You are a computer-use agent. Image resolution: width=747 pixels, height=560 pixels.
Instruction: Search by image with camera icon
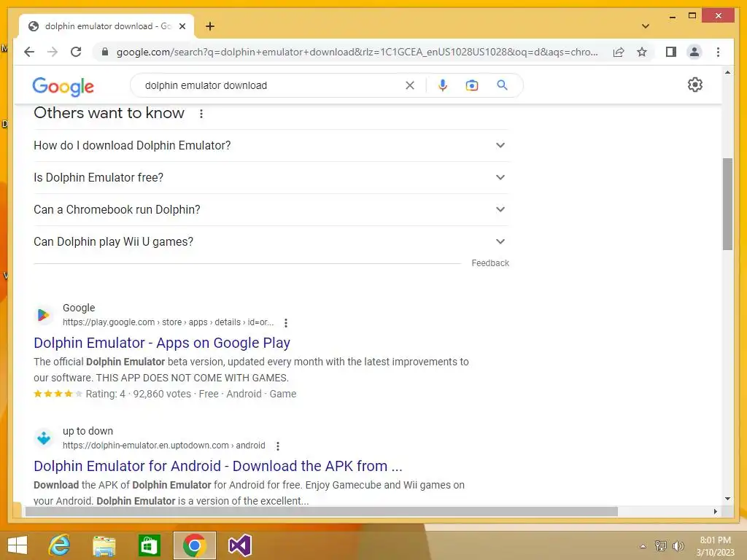coord(472,85)
